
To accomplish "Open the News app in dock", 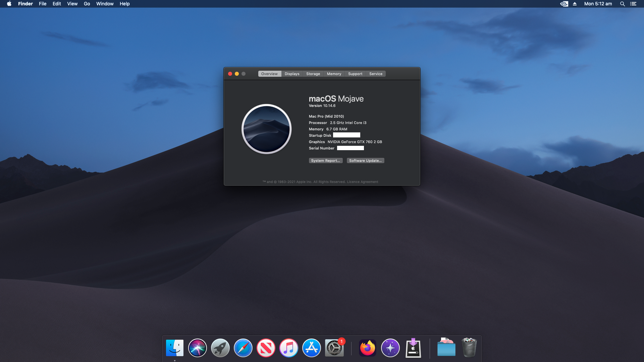I will pyautogui.click(x=266, y=348).
